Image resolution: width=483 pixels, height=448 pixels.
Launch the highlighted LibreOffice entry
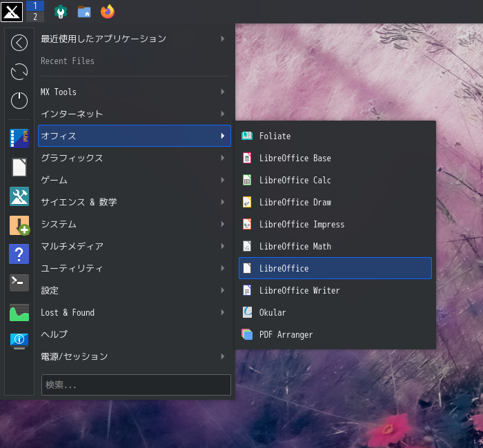tap(335, 268)
